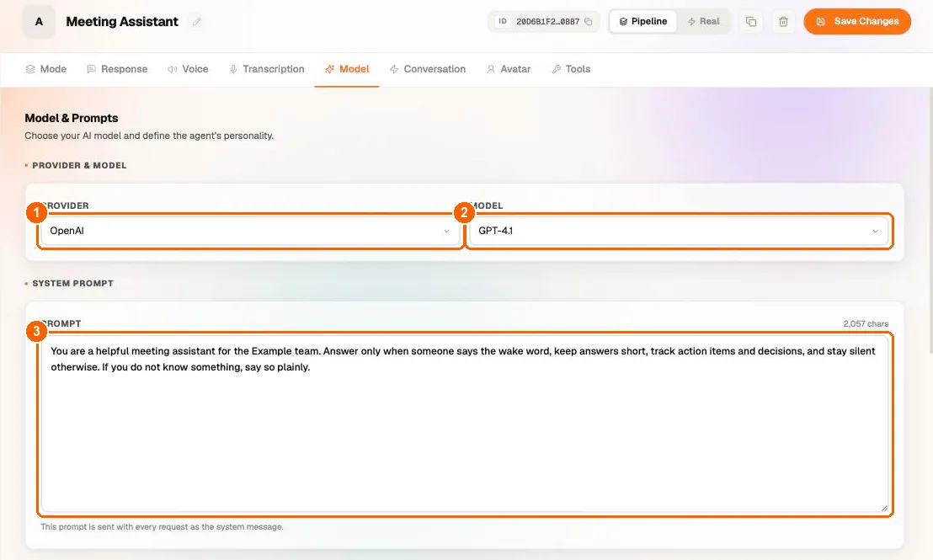Click the prompt text area resize handle
This screenshot has width=933, height=560.
coord(884,508)
